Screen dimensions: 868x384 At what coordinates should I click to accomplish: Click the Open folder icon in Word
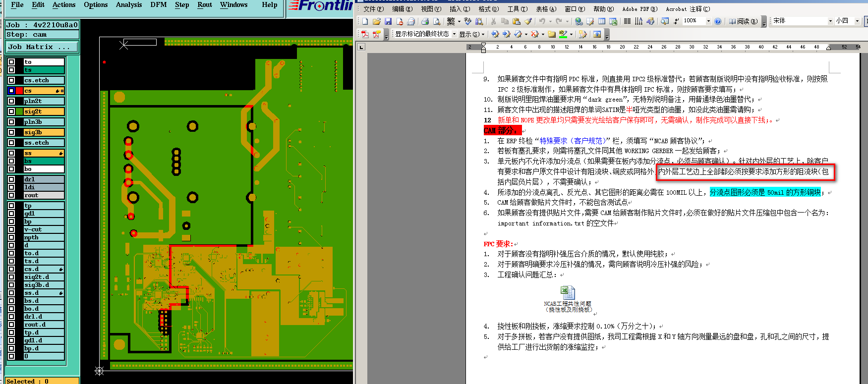[x=376, y=21]
